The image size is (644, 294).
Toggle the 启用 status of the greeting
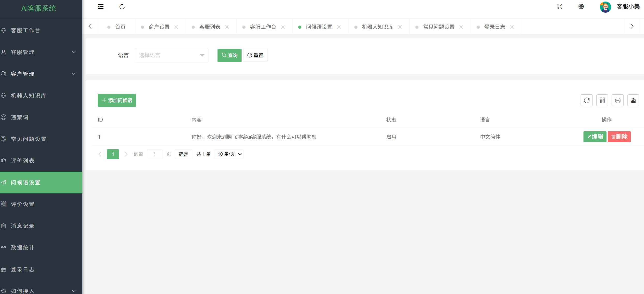coord(391,137)
